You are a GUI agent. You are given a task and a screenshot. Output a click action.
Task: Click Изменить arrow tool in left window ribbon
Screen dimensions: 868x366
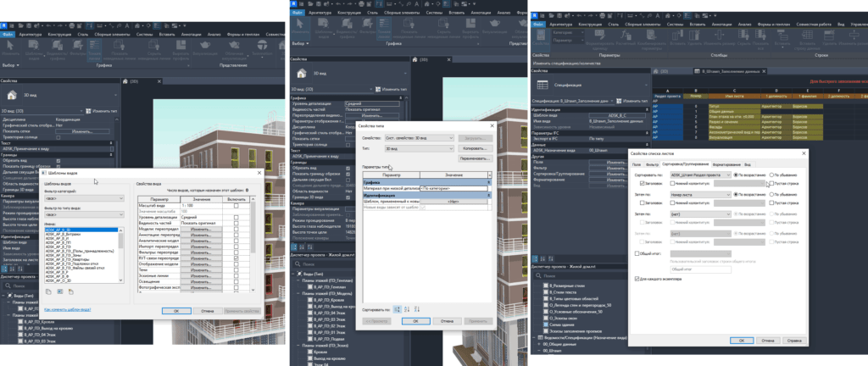click(x=10, y=47)
